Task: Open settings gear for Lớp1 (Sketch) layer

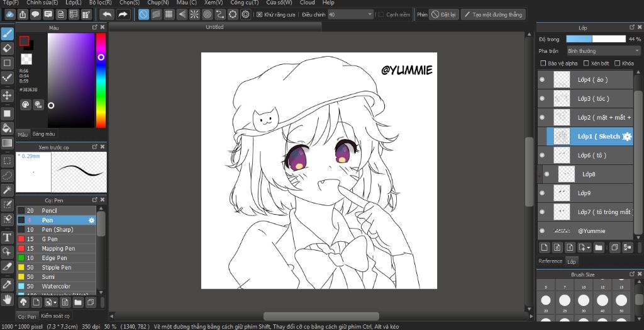Action: tap(627, 137)
